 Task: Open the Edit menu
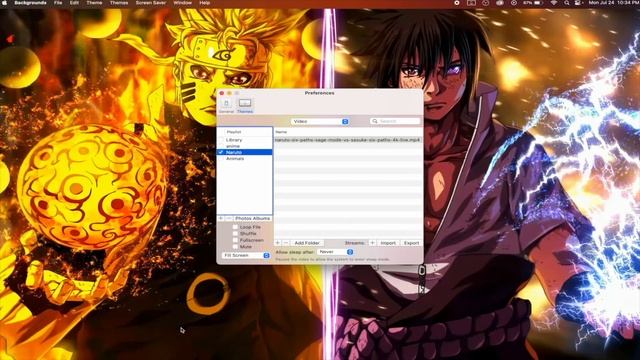[x=74, y=3]
